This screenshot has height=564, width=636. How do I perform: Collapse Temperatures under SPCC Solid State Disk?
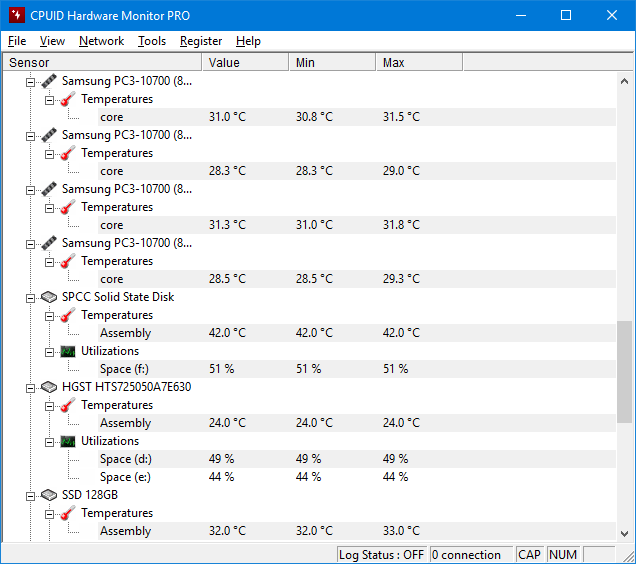pos(49,316)
